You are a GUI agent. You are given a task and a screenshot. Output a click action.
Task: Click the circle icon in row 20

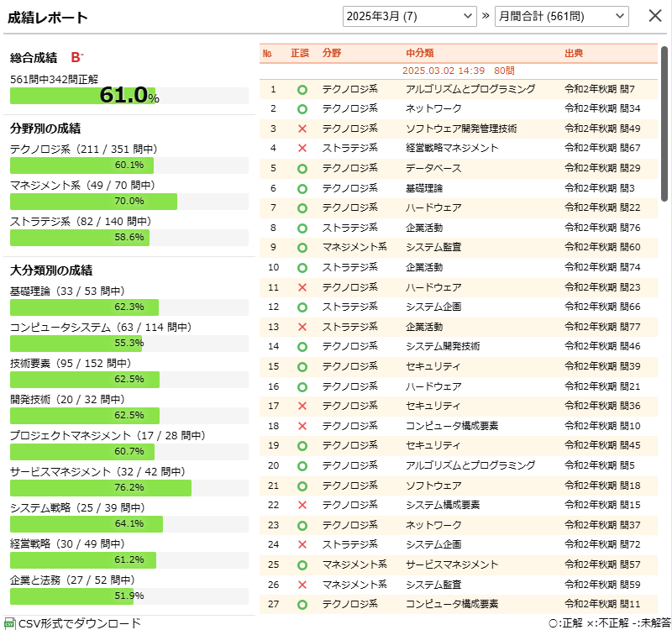coord(302,466)
